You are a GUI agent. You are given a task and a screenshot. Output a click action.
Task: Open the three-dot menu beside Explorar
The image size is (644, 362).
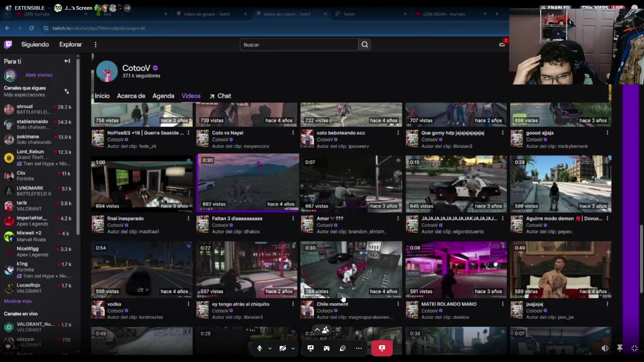pos(95,44)
